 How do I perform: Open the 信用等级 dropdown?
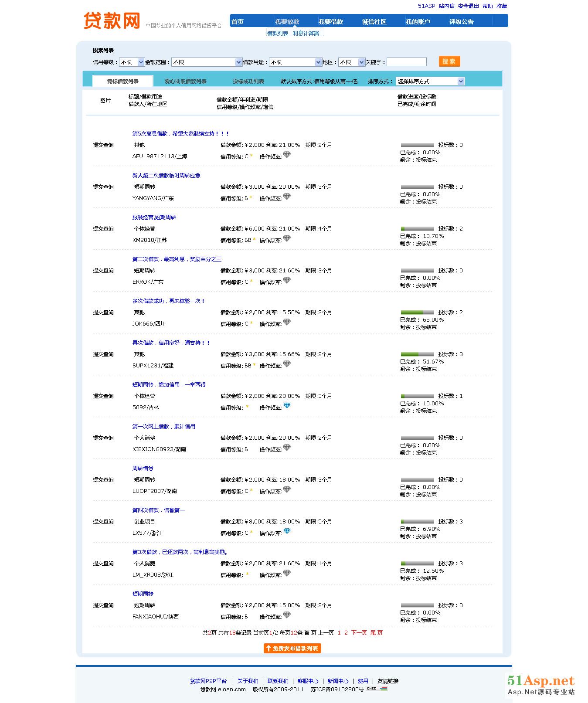133,62
